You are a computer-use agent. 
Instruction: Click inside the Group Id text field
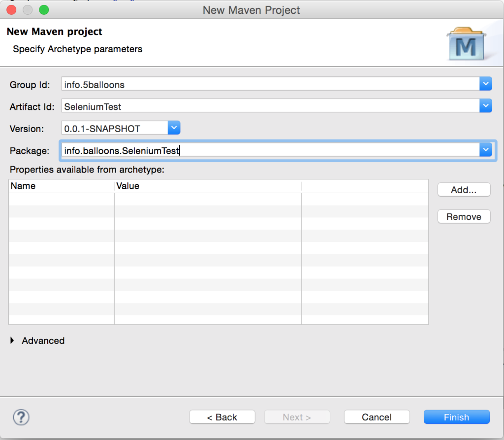pos(270,84)
